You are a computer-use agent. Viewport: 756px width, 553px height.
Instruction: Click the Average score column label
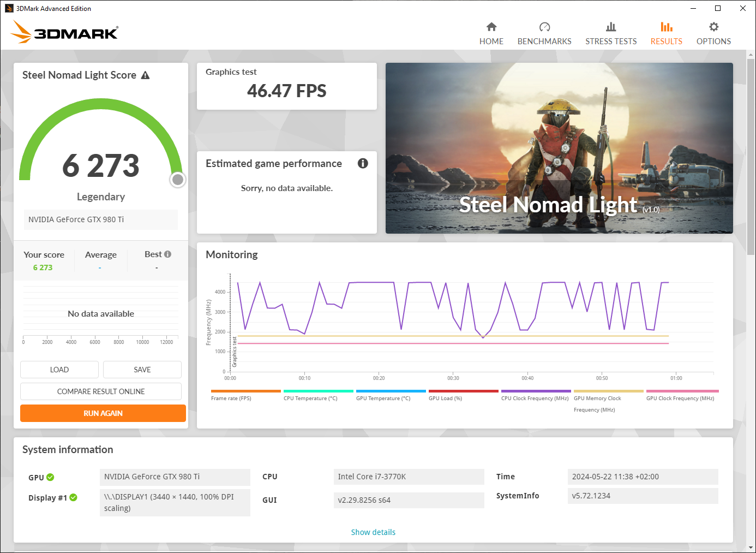101,254
